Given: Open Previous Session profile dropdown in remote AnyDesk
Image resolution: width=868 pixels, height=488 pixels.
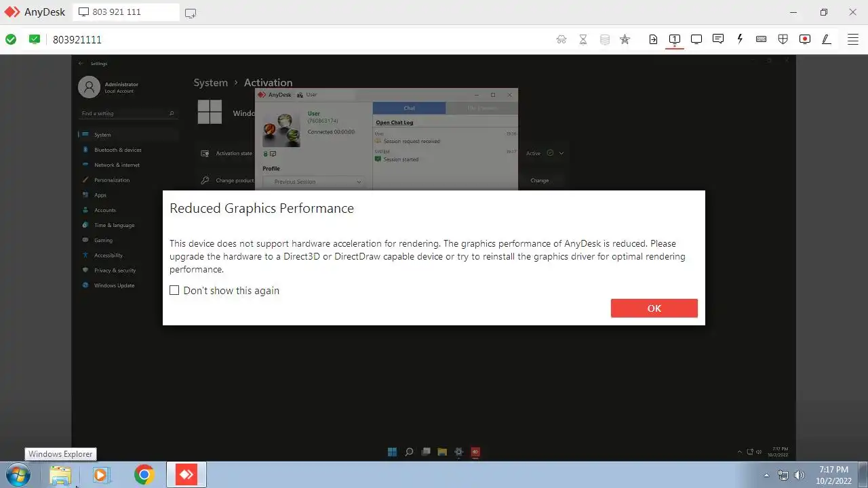Looking at the screenshot, I should coord(313,182).
